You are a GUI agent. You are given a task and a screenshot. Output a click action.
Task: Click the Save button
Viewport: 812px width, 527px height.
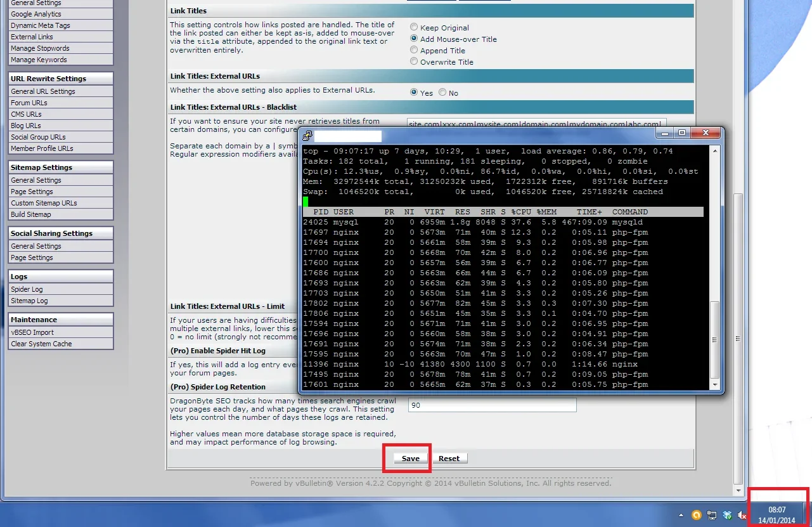coord(411,459)
